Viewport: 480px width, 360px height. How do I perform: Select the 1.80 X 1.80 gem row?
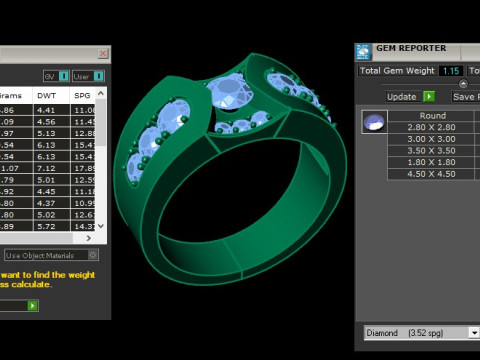(x=431, y=162)
